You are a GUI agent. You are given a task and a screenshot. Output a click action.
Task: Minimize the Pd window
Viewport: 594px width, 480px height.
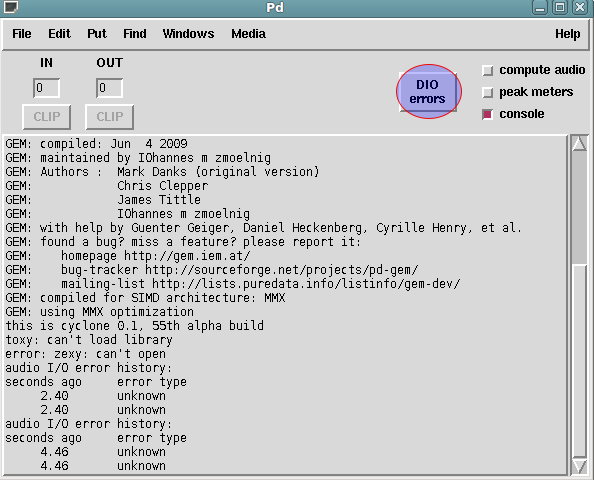(x=540, y=7)
